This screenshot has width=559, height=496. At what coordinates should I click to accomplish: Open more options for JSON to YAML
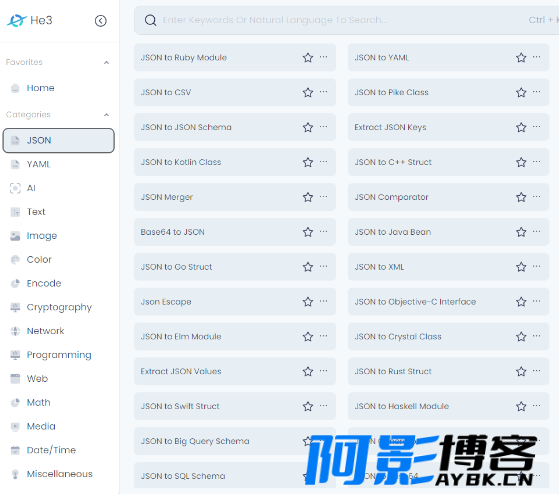point(537,57)
